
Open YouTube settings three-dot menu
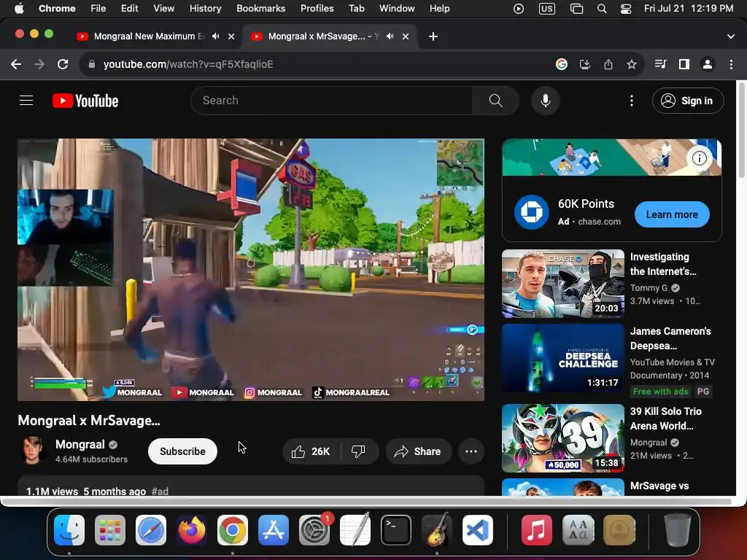click(x=631, y=101)
